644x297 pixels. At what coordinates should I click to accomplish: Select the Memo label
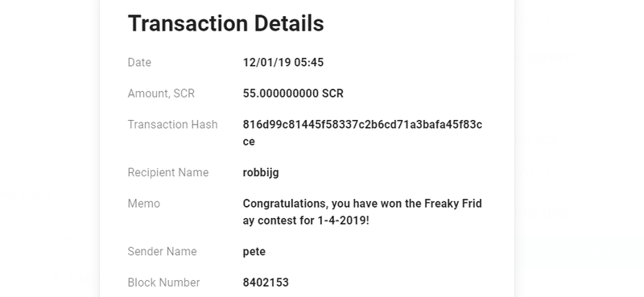144,204
